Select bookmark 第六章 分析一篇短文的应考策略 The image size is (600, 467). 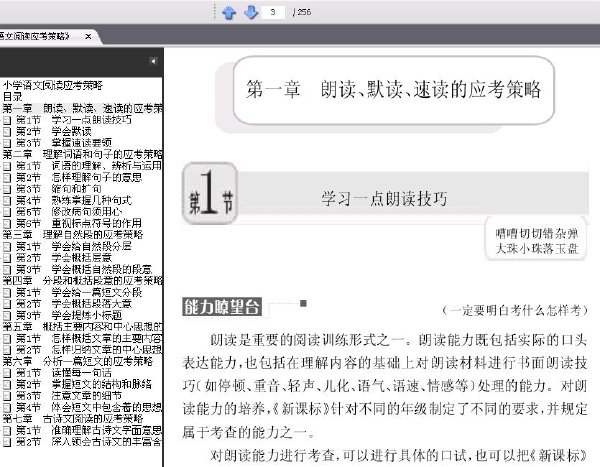[78, 361]
